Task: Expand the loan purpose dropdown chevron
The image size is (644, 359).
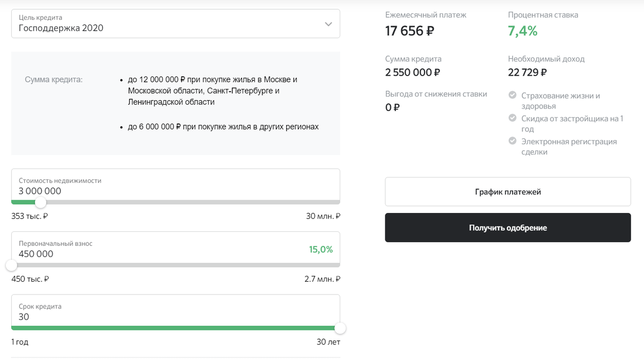Action: 328,24
